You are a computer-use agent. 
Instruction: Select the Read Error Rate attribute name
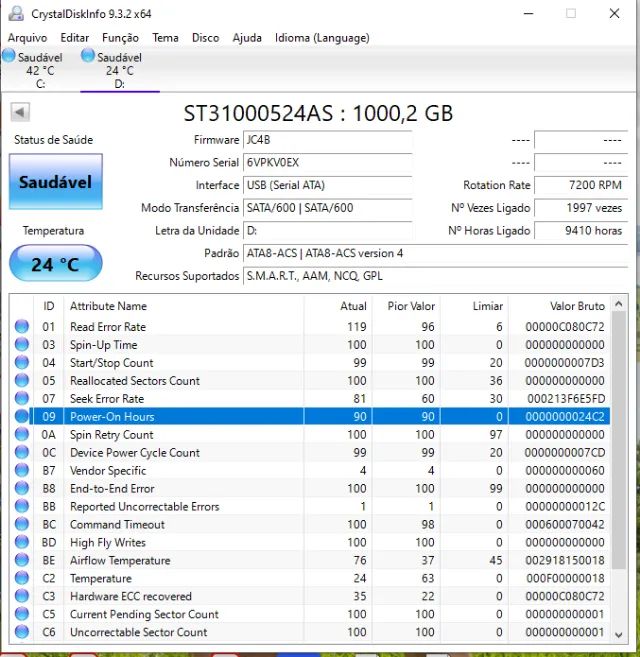tap(108, 327)
